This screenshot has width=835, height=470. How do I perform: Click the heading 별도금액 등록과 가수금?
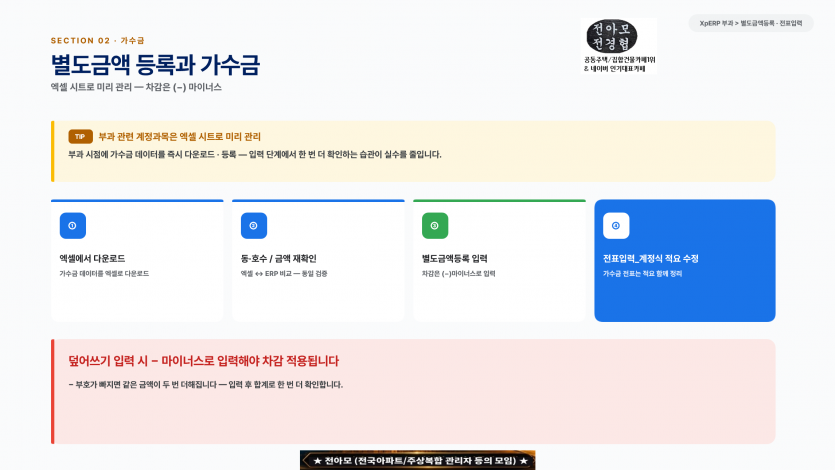155,65
